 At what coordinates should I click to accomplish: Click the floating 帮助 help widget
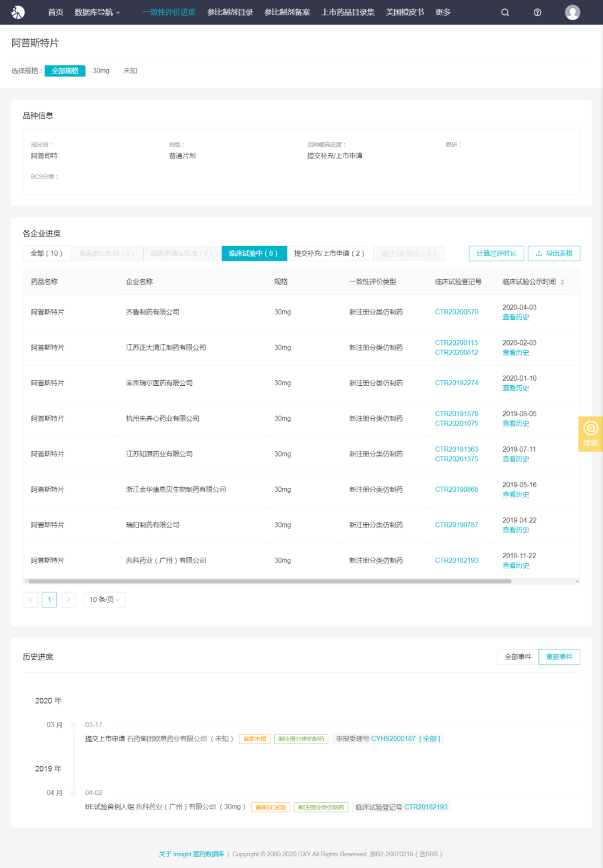tap(590, 434)
